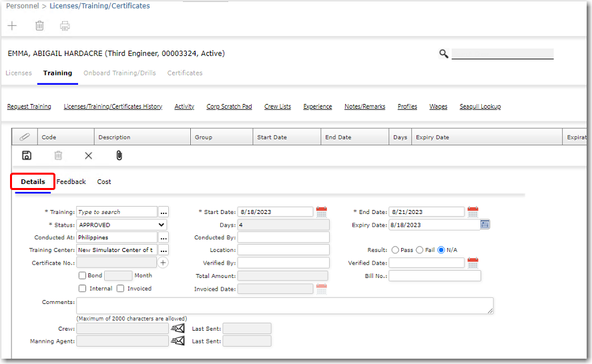This screenshot has width=592, height=364.
Task: Open the Seagull Lookup link
Action: pyautogui.click(x=481, y=107)
